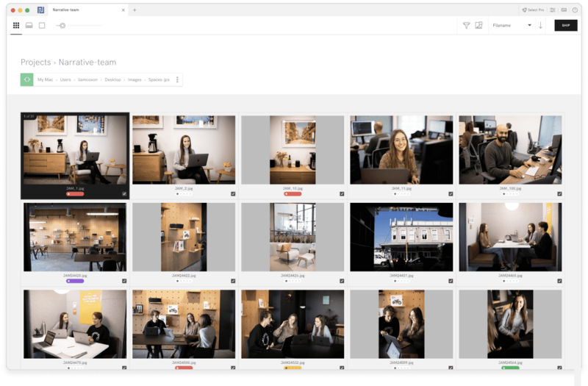Toggle checkbox for JAM_100.jpg
This screenshot has height=386, width=588.
pos(559,194)
